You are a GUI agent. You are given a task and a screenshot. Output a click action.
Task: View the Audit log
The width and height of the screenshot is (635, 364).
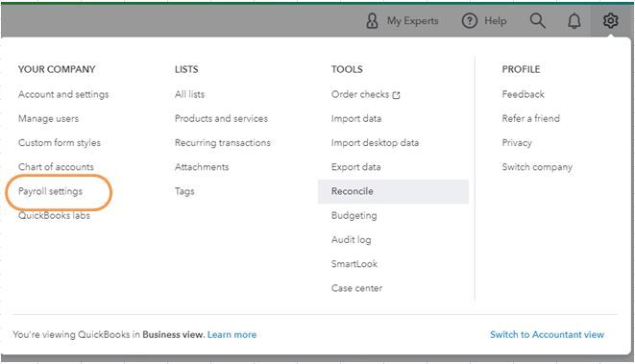[351, 240]
